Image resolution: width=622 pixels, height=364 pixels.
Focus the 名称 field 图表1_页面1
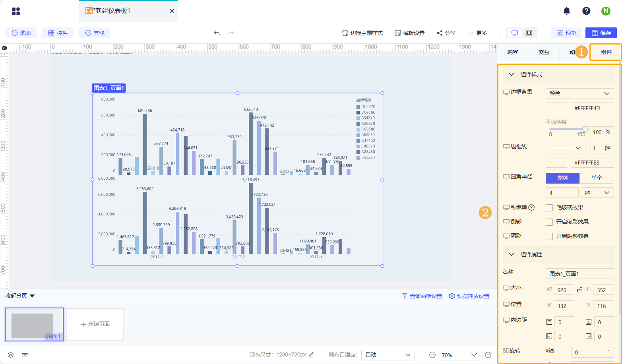pos(579,274)
